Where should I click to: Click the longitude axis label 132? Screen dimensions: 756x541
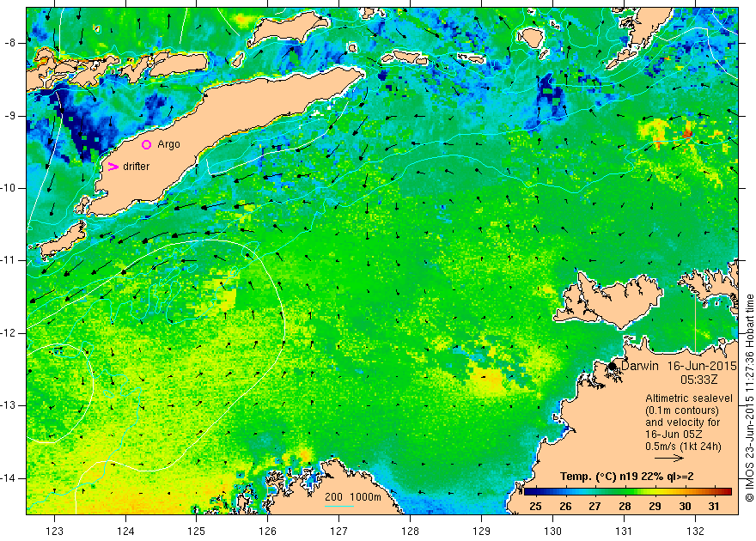695,531
